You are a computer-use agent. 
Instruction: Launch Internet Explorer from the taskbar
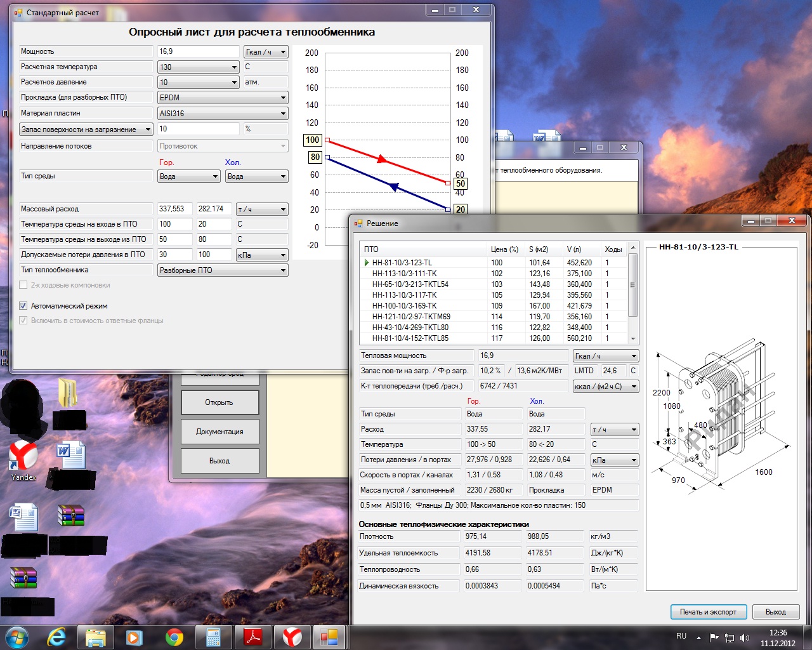(57, 637)
